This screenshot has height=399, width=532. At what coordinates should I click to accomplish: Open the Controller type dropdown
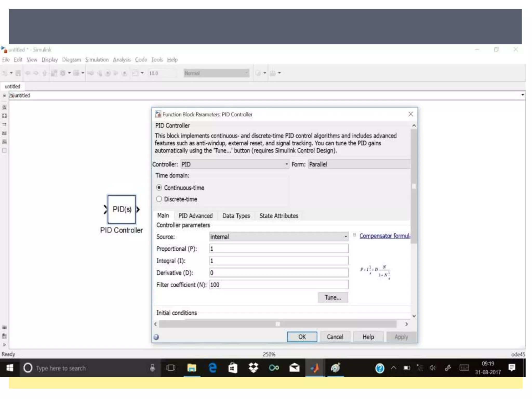click(x=235, y=164)
